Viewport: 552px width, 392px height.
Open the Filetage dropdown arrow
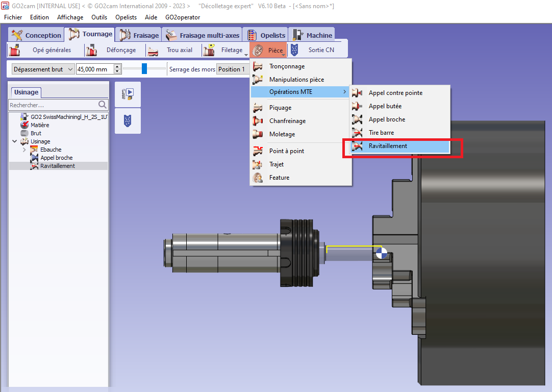tap(246, 55)
